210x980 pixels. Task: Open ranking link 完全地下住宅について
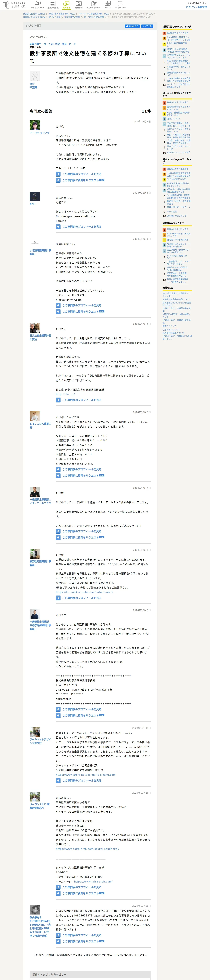tap(176, 216)
